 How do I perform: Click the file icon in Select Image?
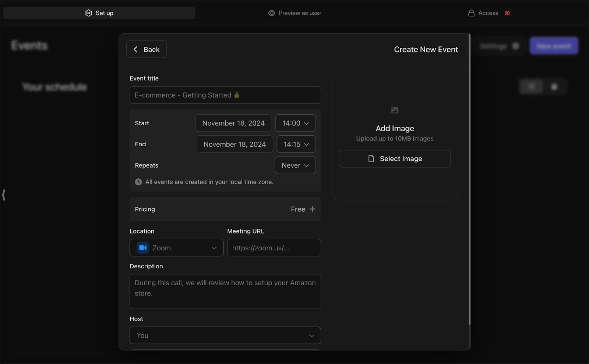(371, 159)
